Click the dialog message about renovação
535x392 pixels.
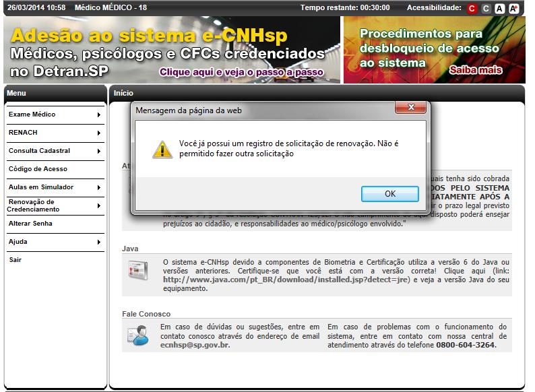(x=288, y=148)
